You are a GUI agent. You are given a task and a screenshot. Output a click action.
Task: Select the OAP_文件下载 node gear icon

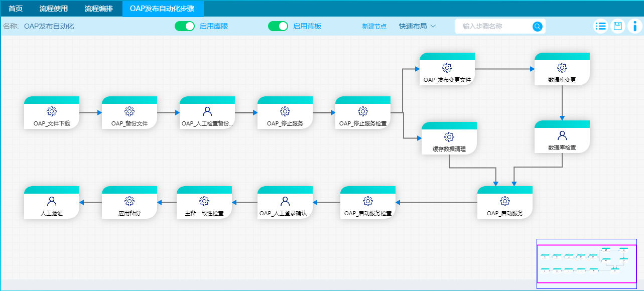[51, 111]
